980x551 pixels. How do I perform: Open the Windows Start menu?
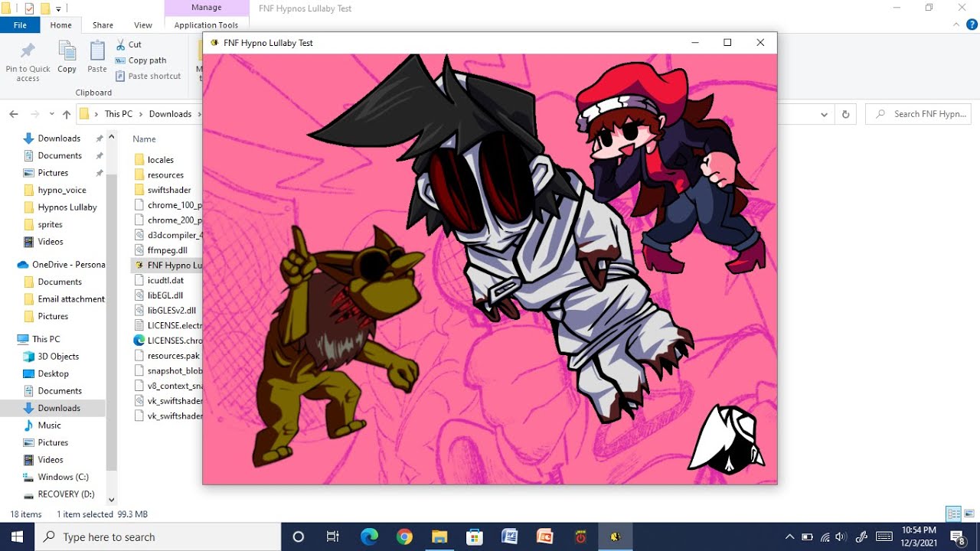pyautogui.click(x=17, y=536)
